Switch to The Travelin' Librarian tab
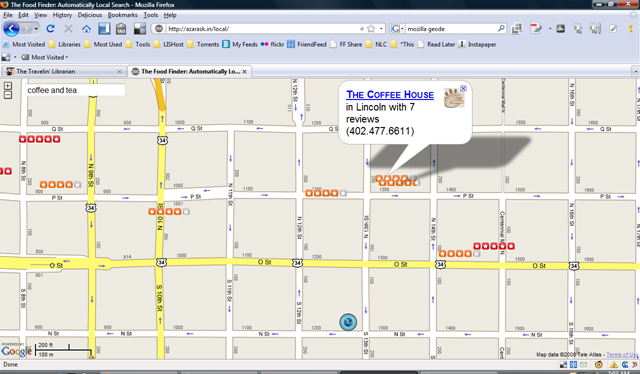Screen dimensions: 640x374 [63, 71]
